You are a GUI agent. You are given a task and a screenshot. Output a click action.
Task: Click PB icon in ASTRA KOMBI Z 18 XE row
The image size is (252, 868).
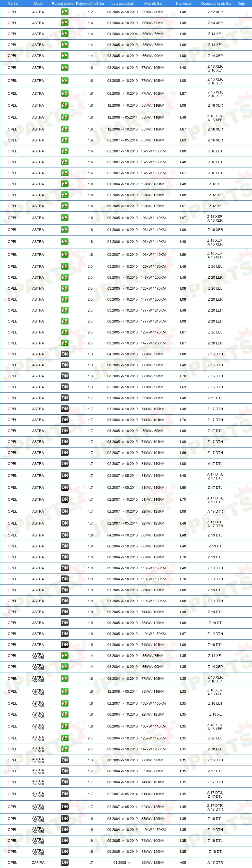pos(65,714)
